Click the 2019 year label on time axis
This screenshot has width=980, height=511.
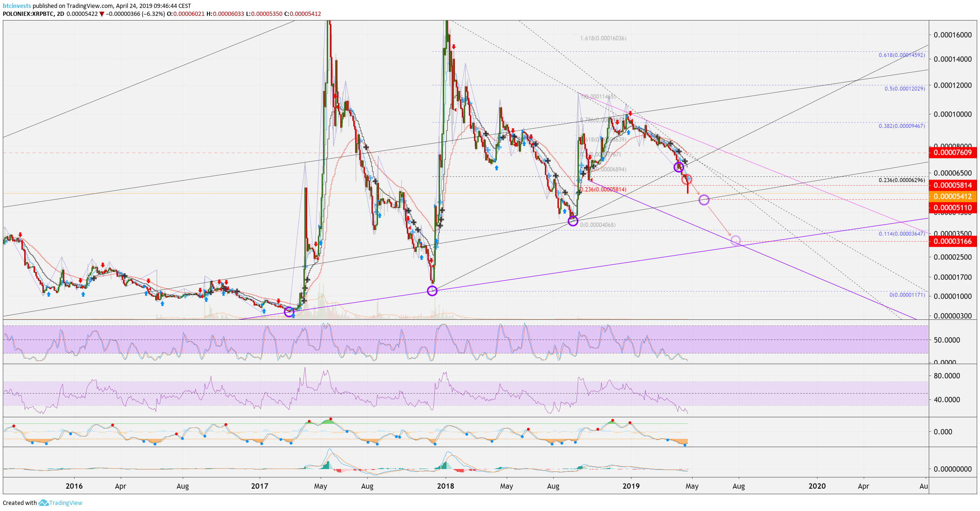(x=631, y=486)
